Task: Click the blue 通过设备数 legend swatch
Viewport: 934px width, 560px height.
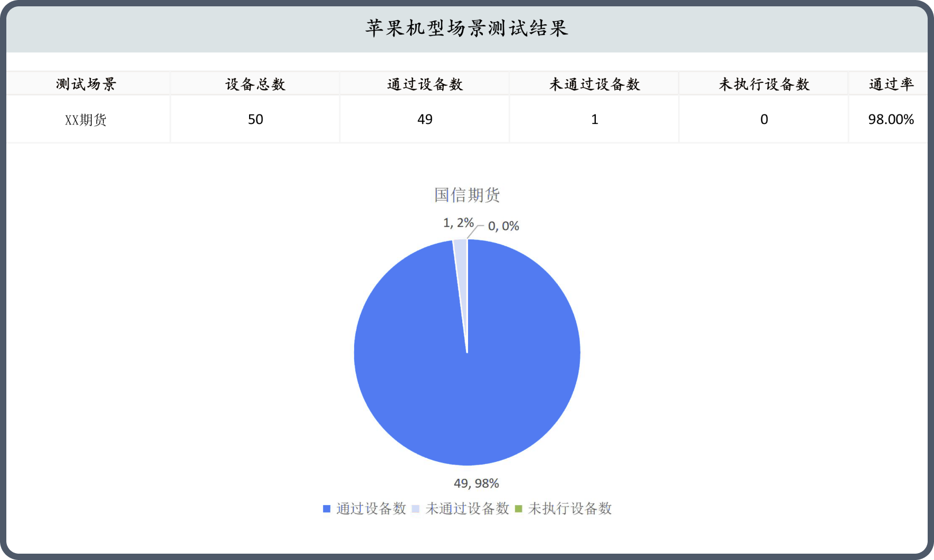Action: [x=327, y=509]
